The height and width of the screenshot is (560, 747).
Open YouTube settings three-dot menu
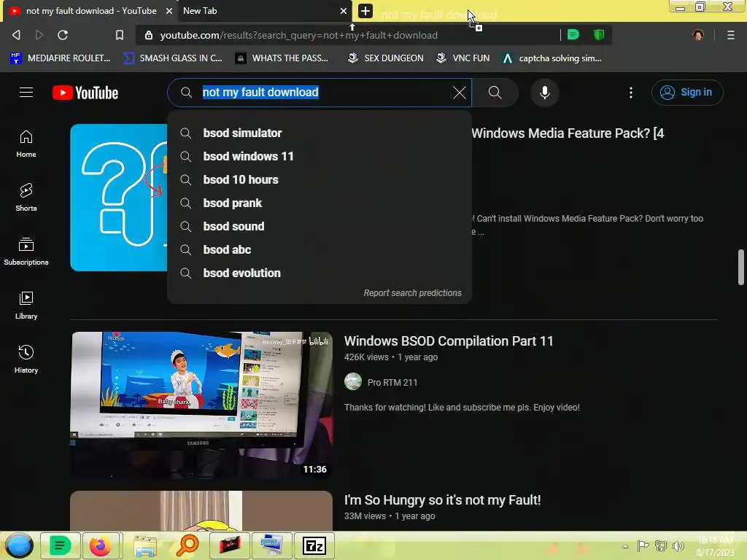[x=631, y=93]
